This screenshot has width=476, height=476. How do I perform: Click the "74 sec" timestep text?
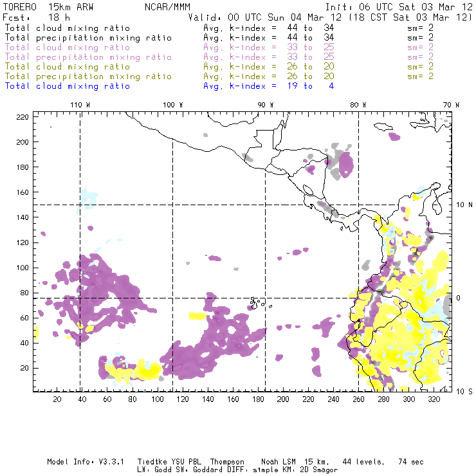(x=411, y=462)
